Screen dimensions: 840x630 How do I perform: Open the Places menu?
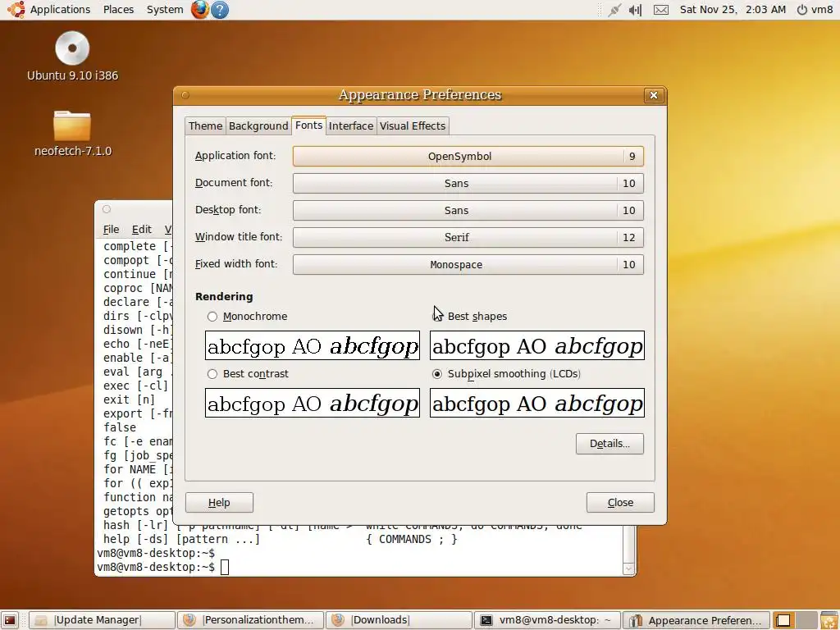[x=118, y=10]
